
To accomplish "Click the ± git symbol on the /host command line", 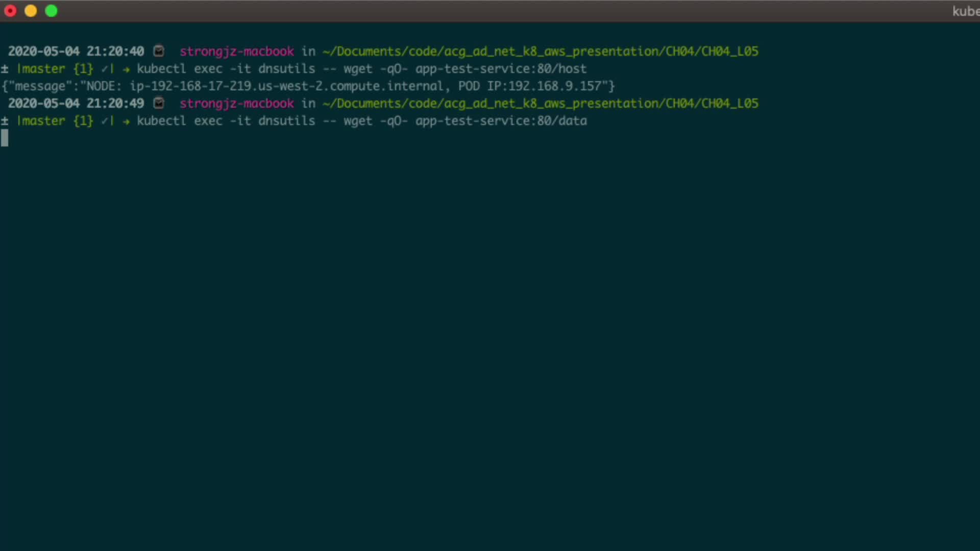I will (x=5, y=69).
